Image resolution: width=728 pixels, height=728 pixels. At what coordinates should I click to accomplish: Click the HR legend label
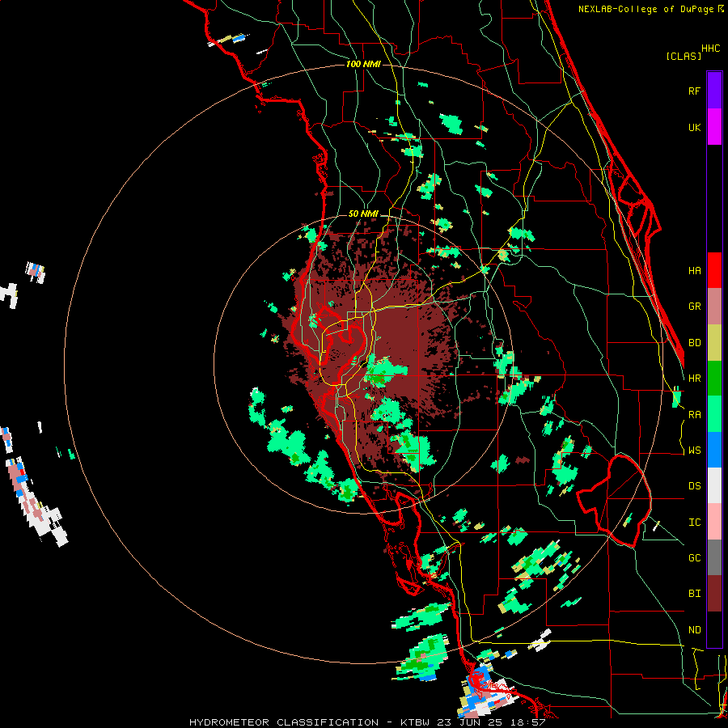coord(695,379)
